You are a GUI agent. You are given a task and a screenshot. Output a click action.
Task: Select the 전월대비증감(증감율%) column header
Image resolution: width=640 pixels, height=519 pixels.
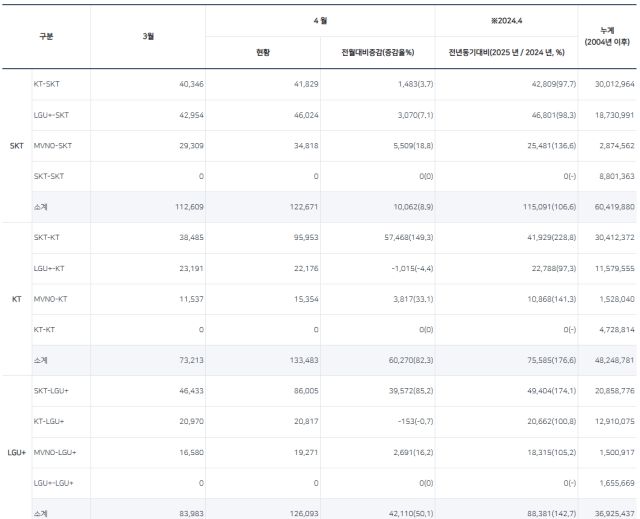[377, 52]
